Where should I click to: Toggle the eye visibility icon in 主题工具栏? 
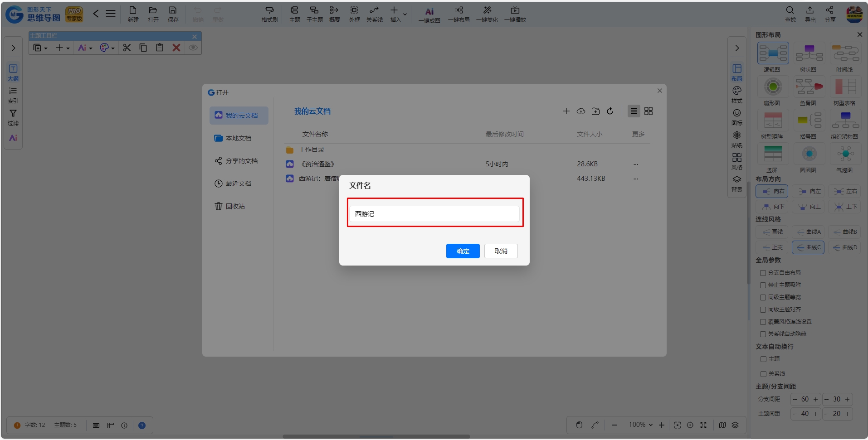[193, 48]
